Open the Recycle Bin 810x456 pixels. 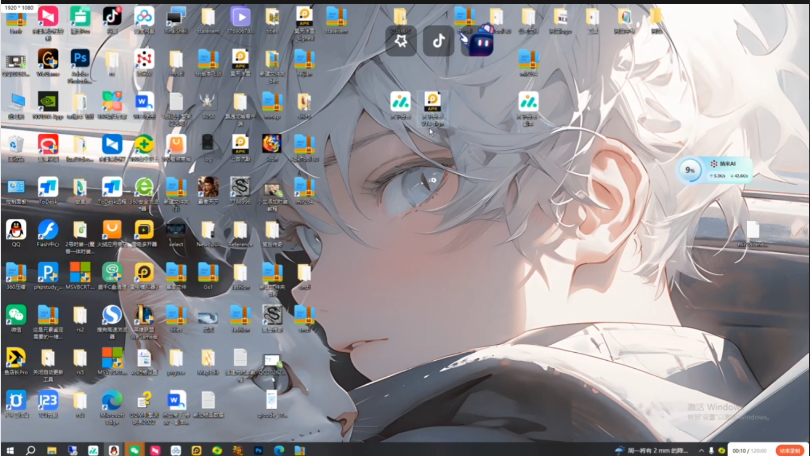point(15,145)
